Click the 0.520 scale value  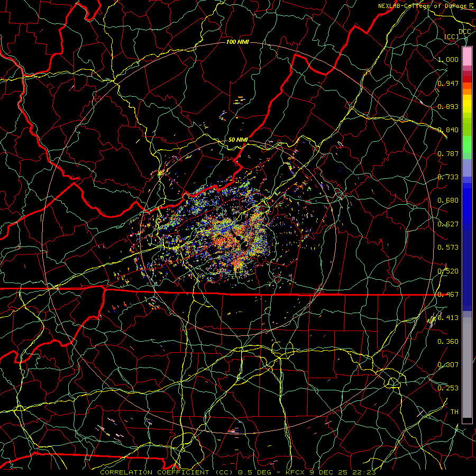[x=448, y=271]
